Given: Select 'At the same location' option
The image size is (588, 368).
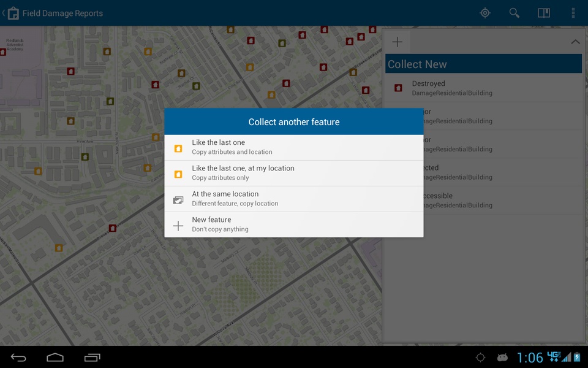Looking at the screenshot, I should tap(294, 199).
